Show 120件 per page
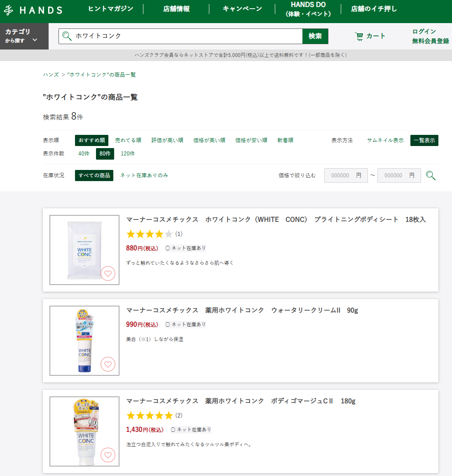The image size is (452, 476). 128,153
